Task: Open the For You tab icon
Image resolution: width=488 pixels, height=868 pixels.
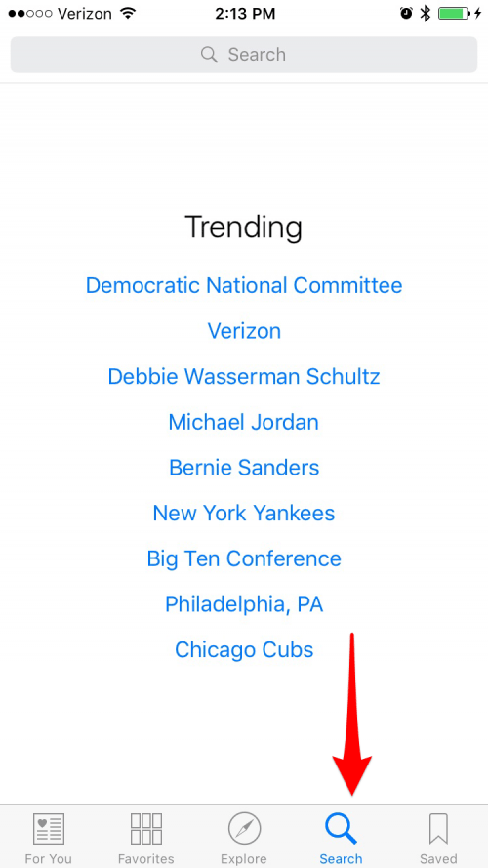Action: coord(49,829)
